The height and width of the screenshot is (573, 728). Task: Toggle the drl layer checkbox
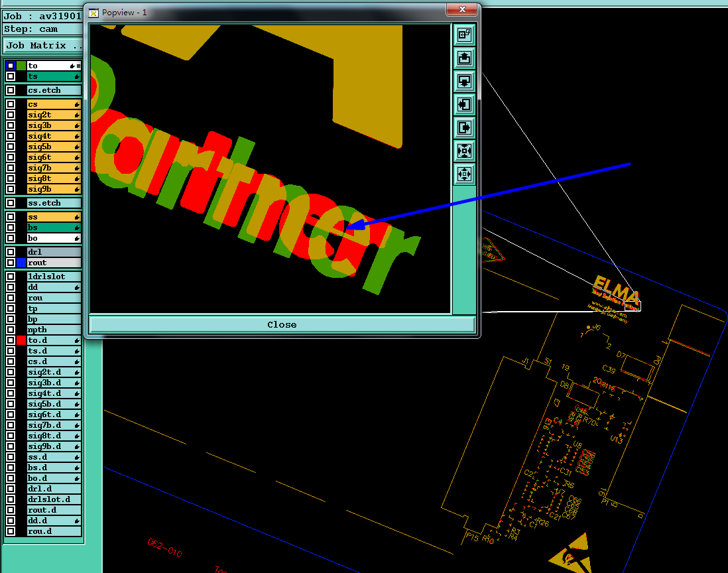tap(11, 252)
